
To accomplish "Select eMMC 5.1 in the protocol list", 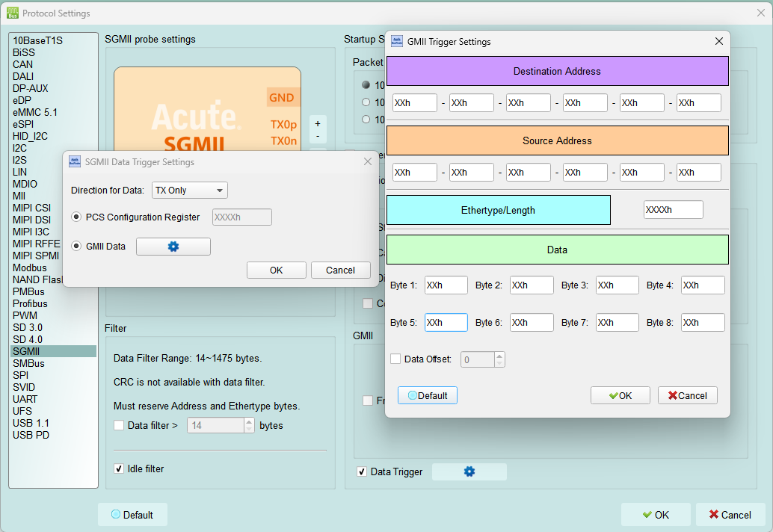I will tap(53, 112).
